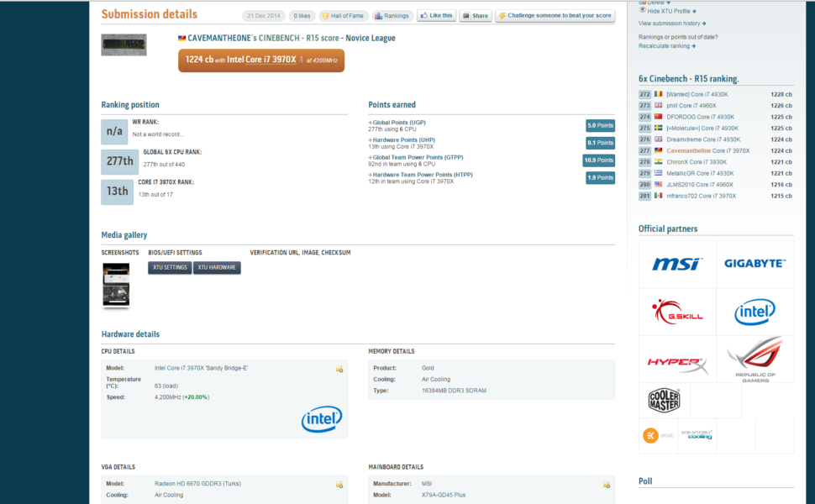Click the Swedish flag icon next to [=Molecule=]

pyautogui.click(x=658, y=128)
